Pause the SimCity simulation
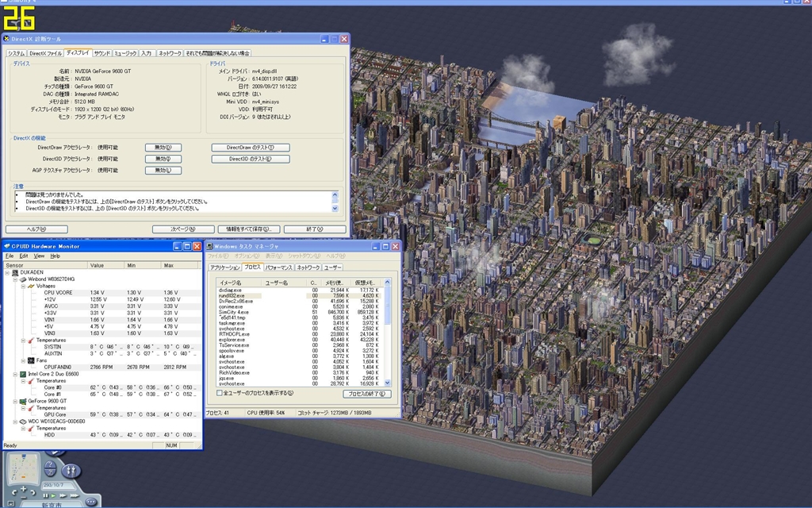The height and width of the screenshot is (508, 812). coord(45,495)
